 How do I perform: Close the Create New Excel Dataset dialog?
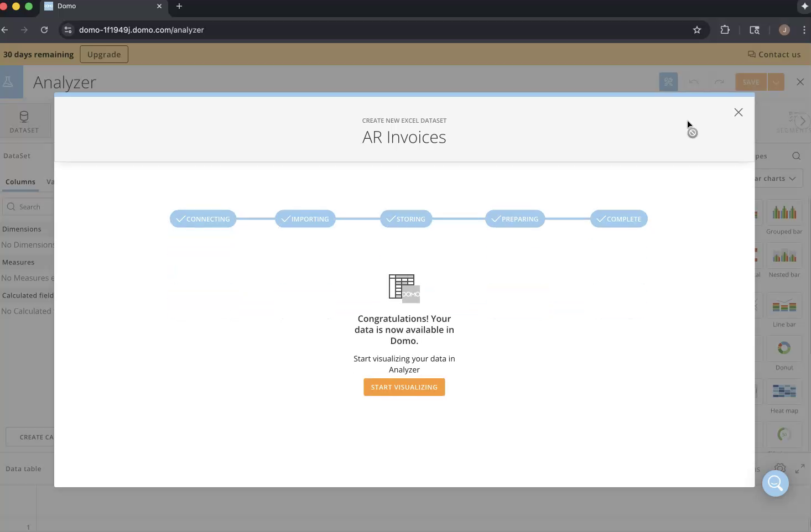(x=738, y=112)
